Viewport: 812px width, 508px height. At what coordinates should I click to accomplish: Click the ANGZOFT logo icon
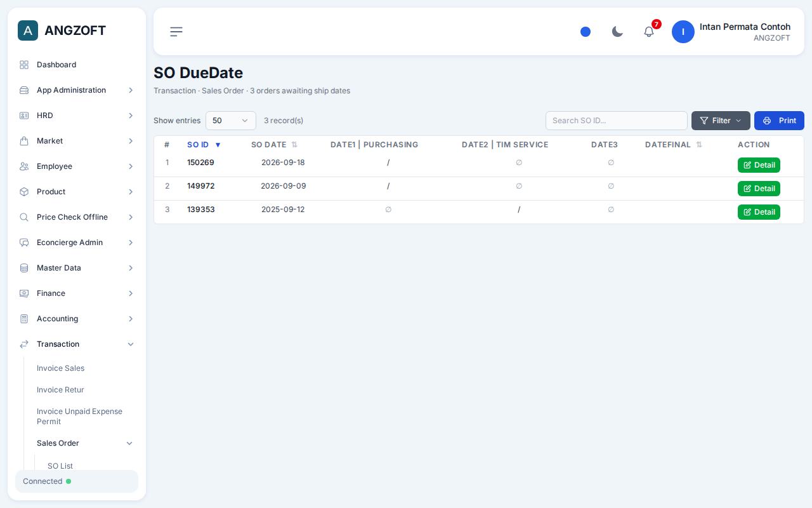(28, 30)
